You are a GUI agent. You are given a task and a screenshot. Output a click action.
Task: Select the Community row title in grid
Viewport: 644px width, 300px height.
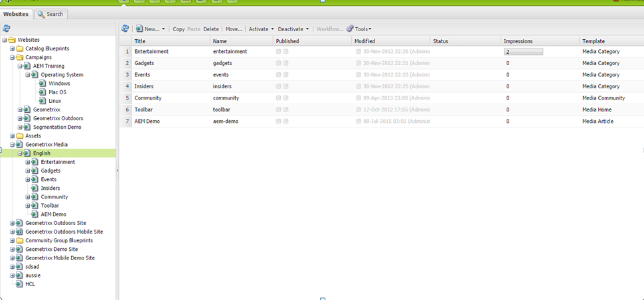(x=148, y=98)
